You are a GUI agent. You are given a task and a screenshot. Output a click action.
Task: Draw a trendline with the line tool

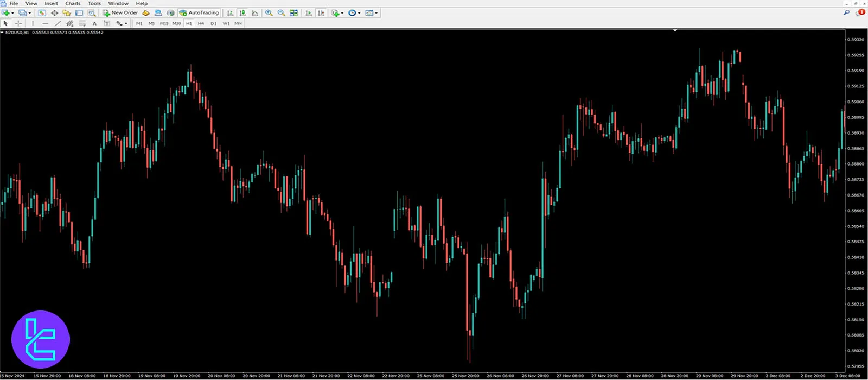(58, 23)
